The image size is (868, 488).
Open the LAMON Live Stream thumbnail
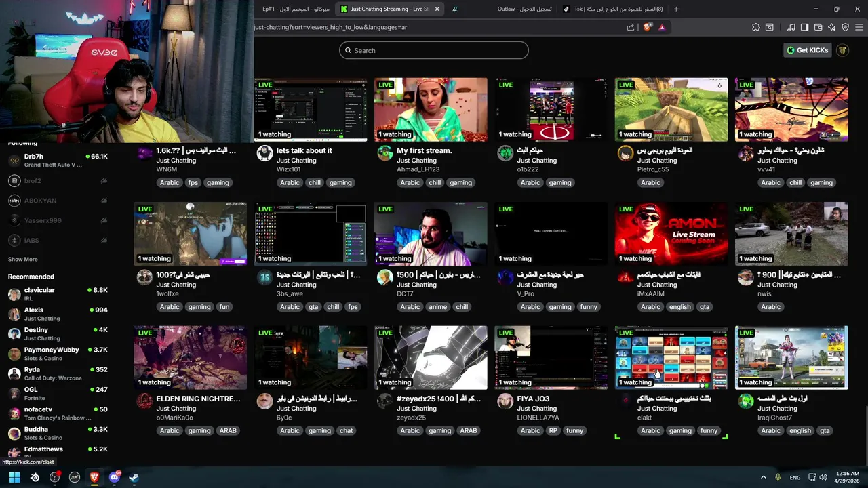(x=671, y=234)
